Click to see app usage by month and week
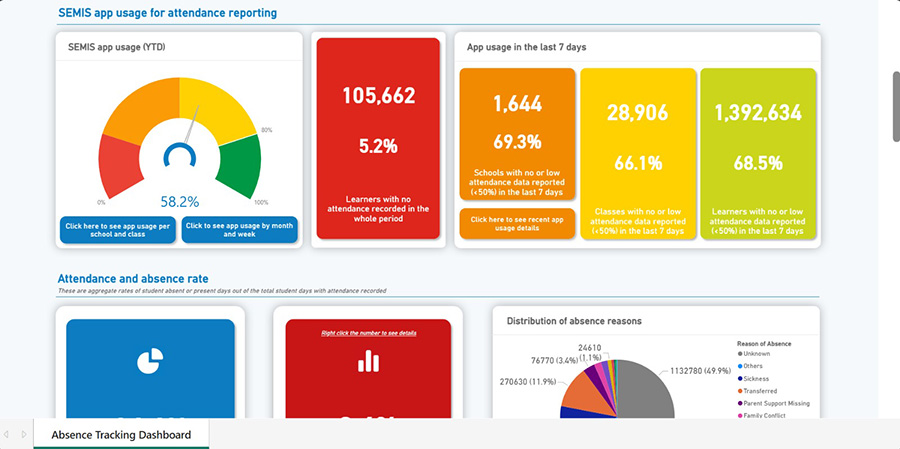Screen dimensions: 900x449 click(x=239, y=230)
